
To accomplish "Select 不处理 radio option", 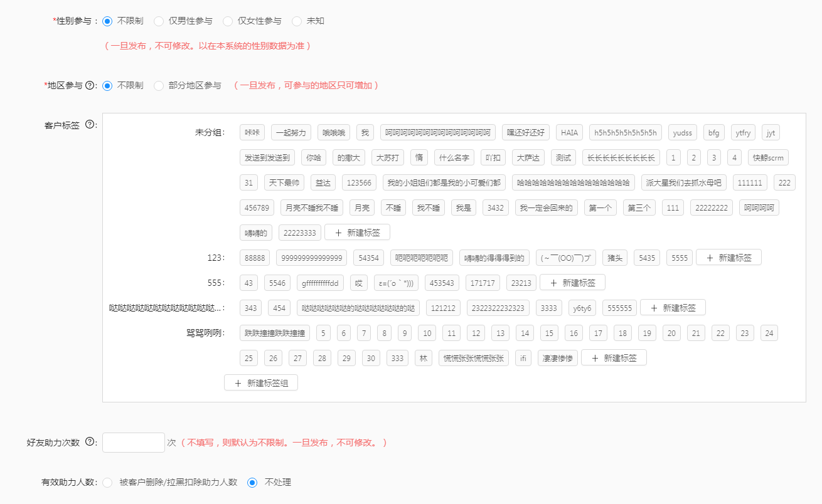I will point(252,483).
